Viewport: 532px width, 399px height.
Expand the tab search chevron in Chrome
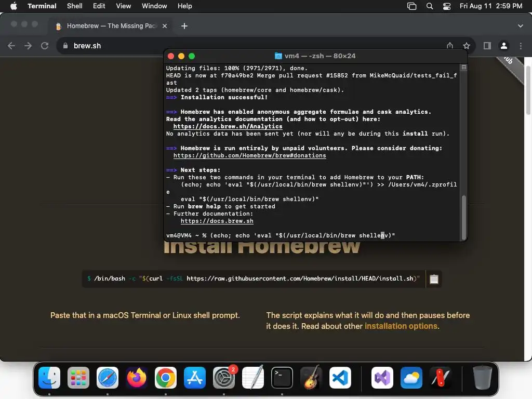click(520, 26)
